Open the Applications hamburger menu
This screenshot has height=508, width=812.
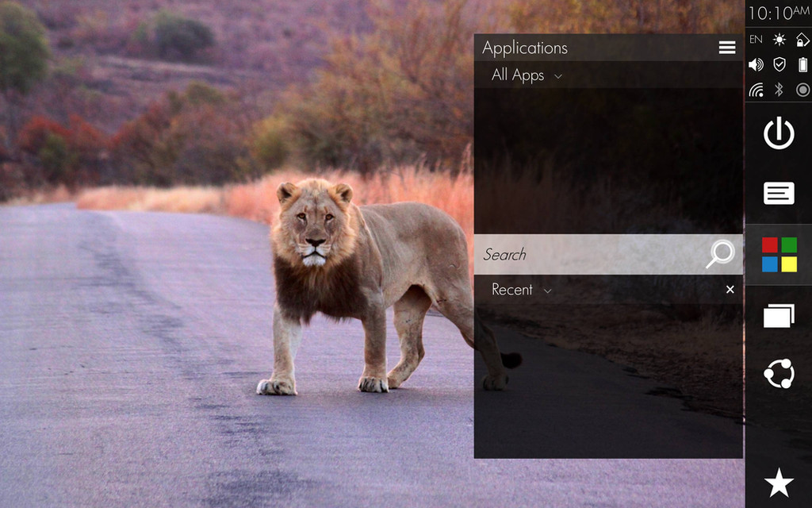pos(726,47)
